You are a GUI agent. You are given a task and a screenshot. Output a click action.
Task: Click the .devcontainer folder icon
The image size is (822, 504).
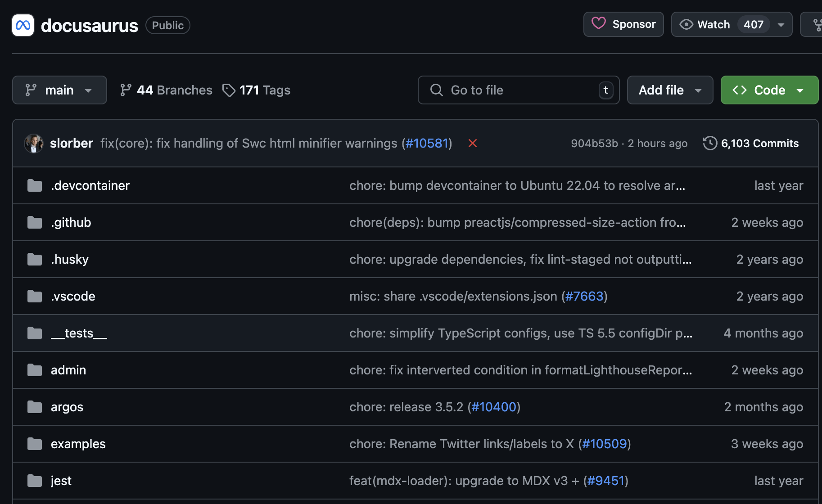click(35, 185)
